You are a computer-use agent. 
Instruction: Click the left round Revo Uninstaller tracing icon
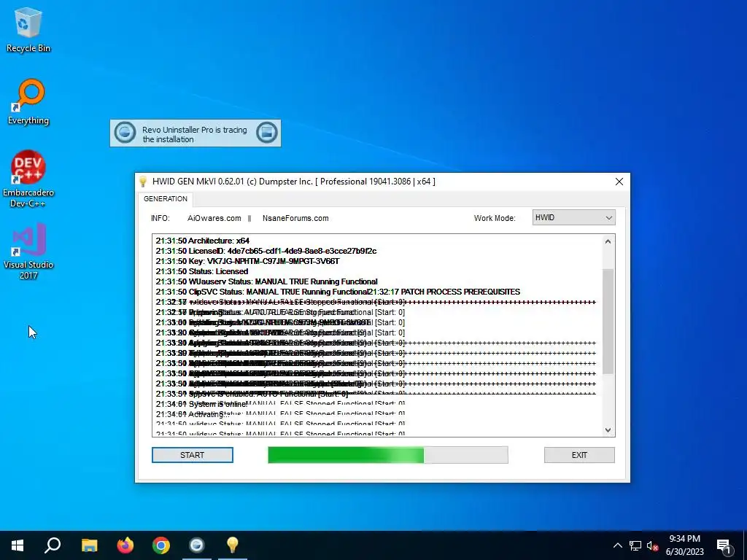[x=125, y=133]
